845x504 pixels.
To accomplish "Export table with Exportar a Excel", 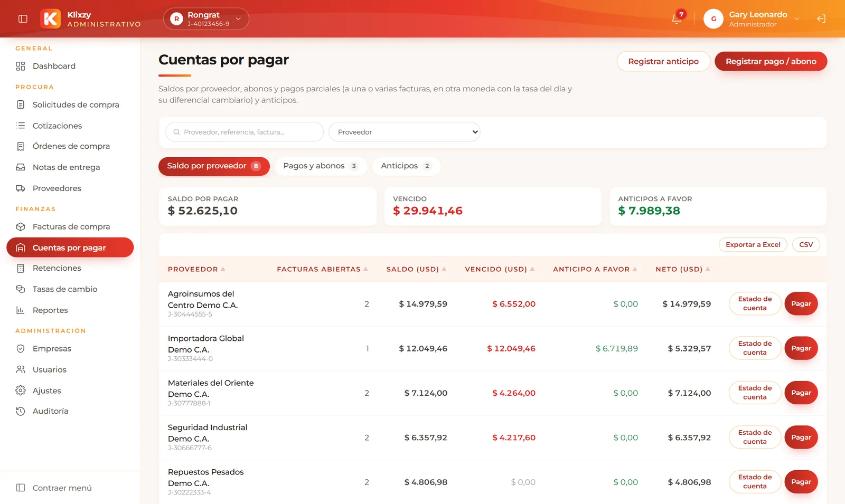I will pos(753,245).
